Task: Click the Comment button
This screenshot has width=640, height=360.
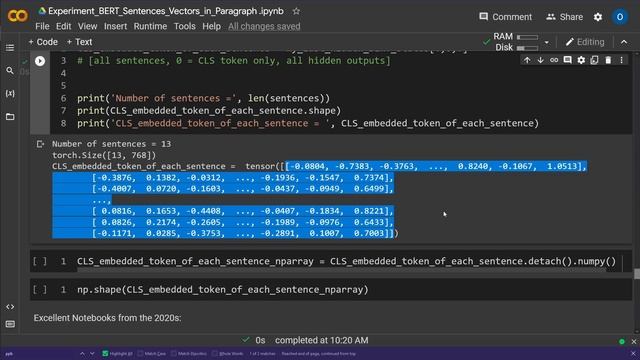Action: pyautogui.click(x=505, y=17)
